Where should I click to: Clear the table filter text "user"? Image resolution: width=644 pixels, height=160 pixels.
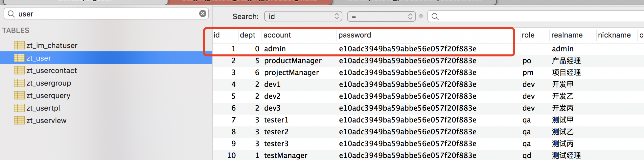click(x=203, y=13)
